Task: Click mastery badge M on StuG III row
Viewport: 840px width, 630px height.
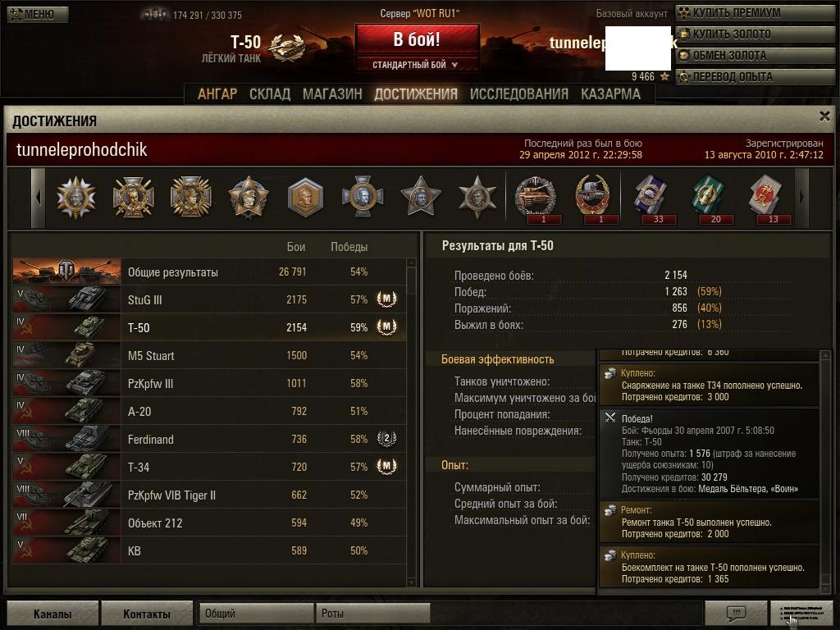Action: (x=386, y=299)
